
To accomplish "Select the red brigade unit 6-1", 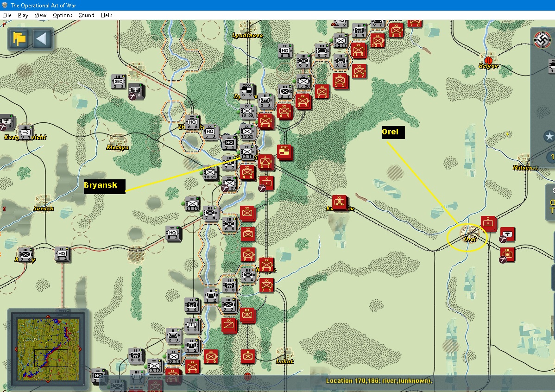I will (265, 162).
